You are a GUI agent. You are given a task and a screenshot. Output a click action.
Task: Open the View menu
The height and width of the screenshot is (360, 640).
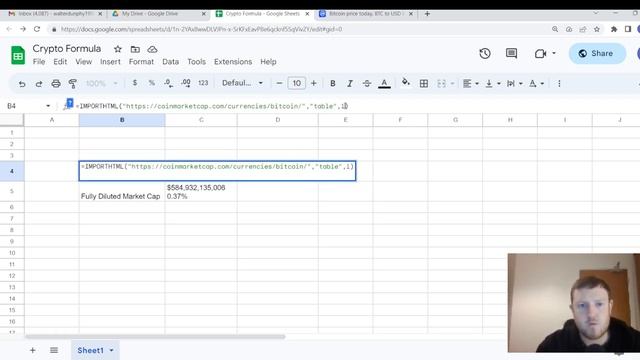[x=83, y=62]
